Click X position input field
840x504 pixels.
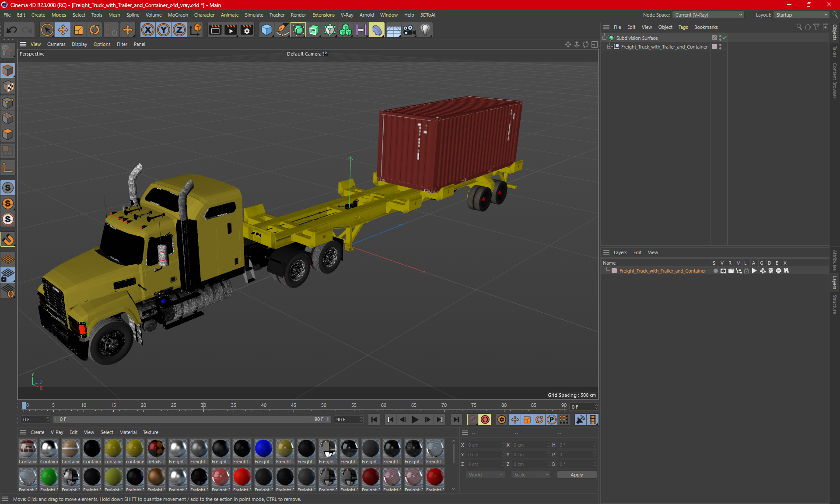[x=483, y=444]
